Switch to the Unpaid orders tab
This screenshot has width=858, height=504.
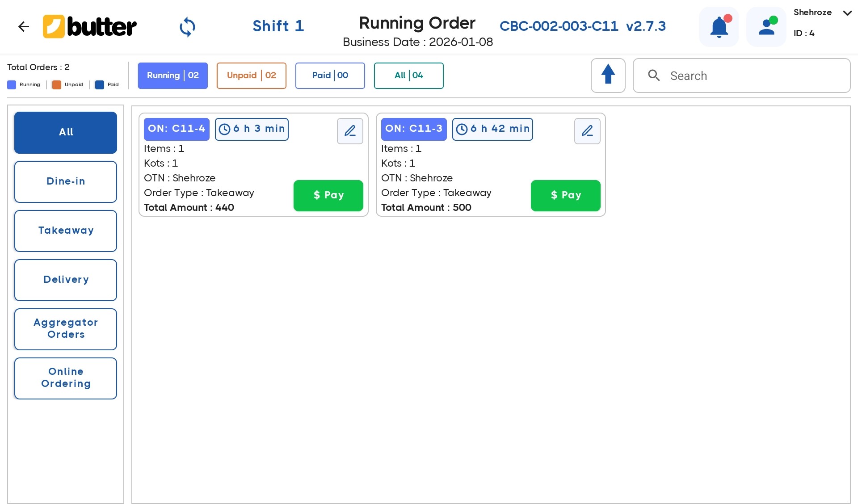[251, 76]
